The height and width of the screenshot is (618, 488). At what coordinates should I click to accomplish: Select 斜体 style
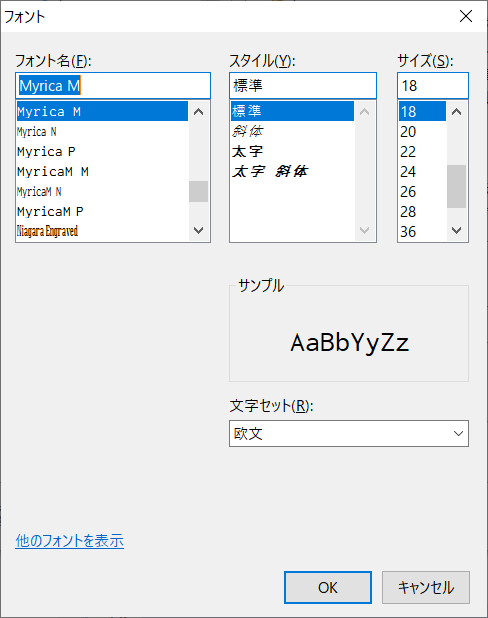click(x=292, y=131)
